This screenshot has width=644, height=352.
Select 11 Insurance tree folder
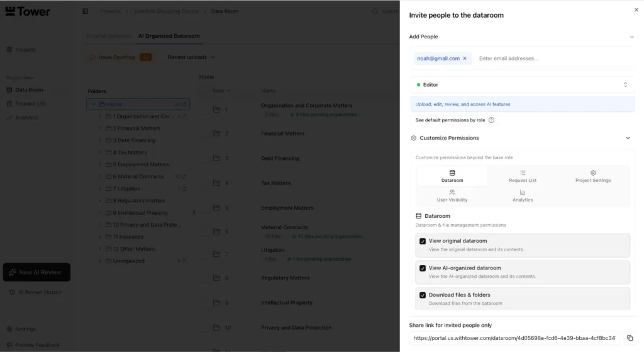128,237
